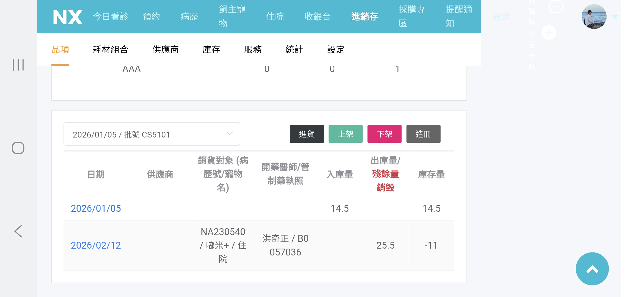Image resolution: width=644 pixels, height=297 pixels.
Task: Open the user profile avatar
Action: (594, 16)
